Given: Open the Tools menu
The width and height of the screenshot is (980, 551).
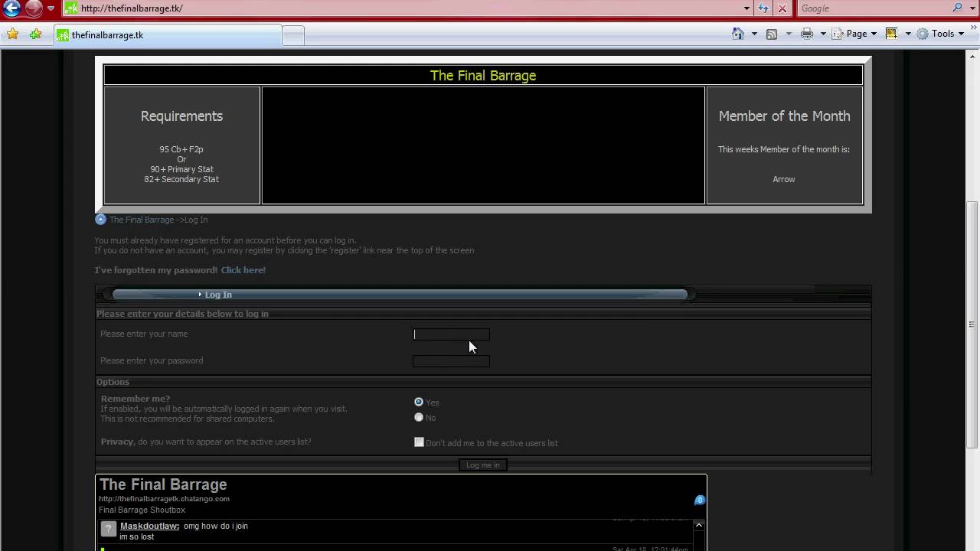Looking at the screenshot, I should (x=941, y=34).
